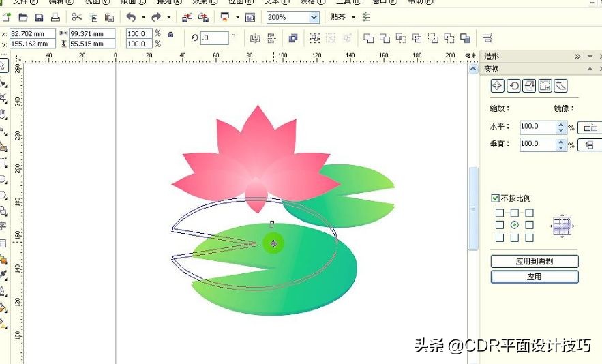Mirror the selection vertically from the property bar

click(271, 38)
